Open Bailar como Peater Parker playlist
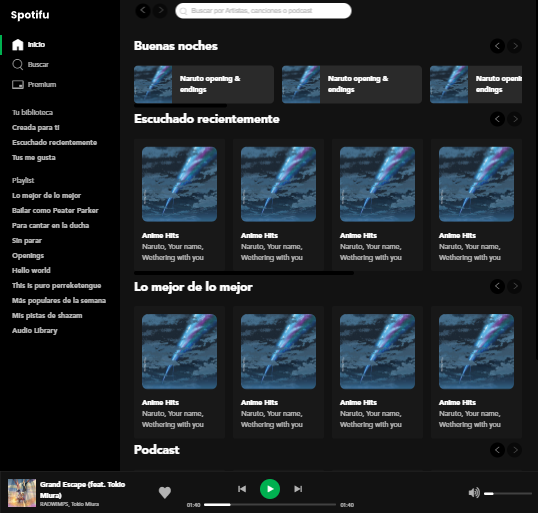 tap(55, 210)
